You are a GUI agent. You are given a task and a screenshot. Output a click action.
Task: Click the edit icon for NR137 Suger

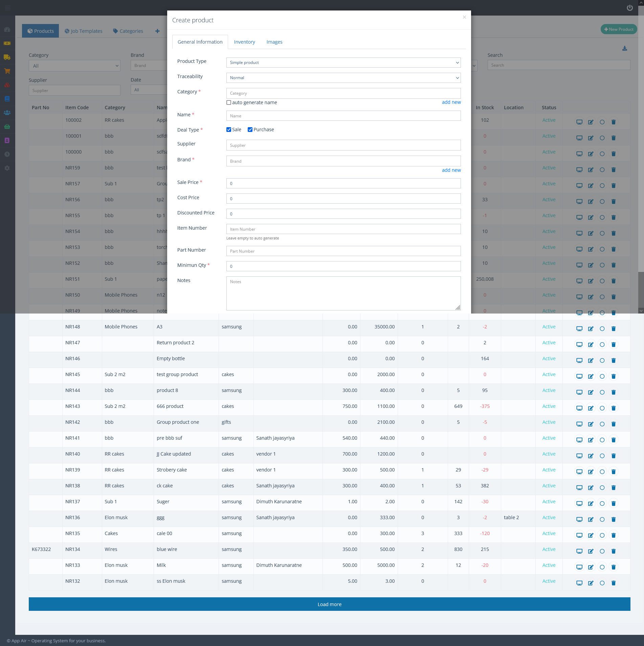coord(591,503)
